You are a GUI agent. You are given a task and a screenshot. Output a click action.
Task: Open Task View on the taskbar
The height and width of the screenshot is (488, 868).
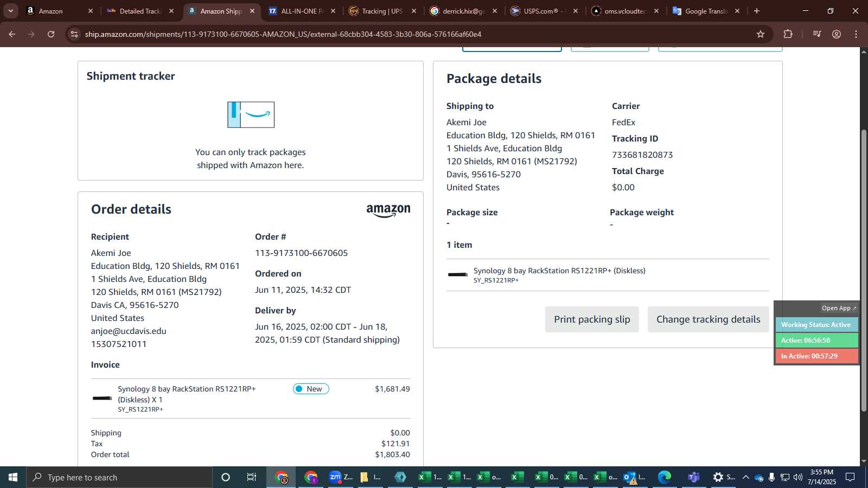[x=252, y=477]
